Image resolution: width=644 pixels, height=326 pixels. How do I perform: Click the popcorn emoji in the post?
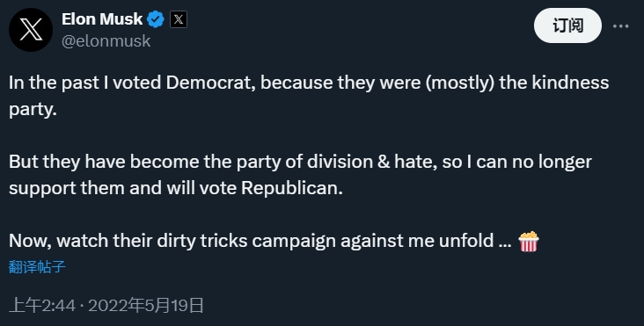tap(529, 241)
